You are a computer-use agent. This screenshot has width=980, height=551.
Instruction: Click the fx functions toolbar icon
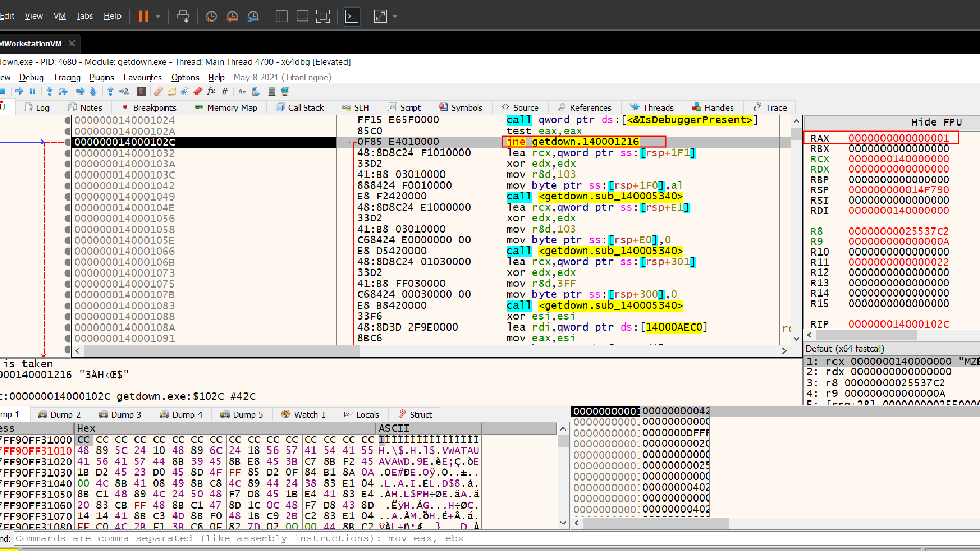211,91
